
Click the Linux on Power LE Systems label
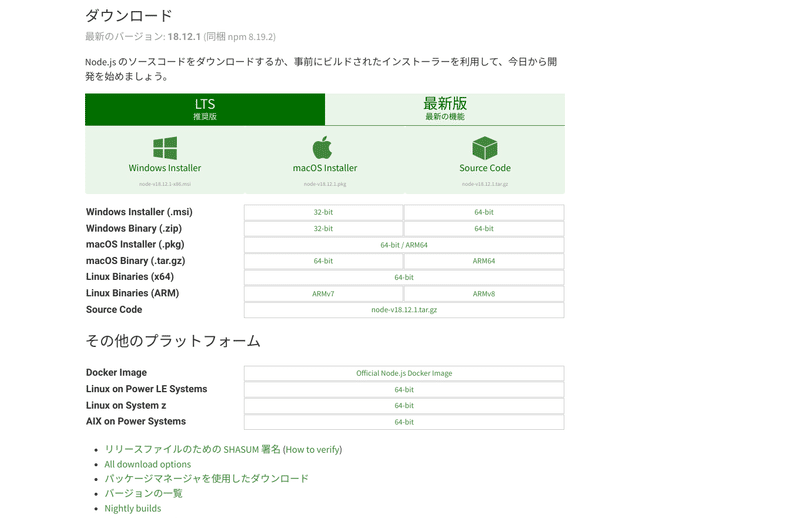tap(146, 389)
